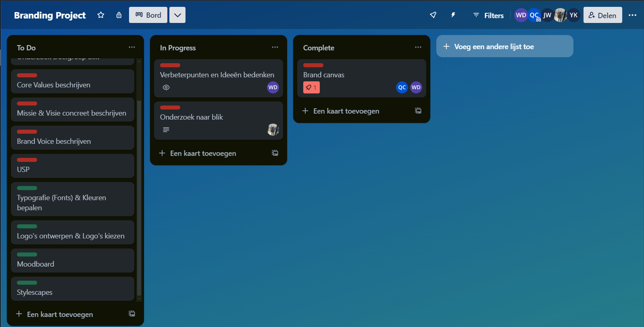Open the Bord view switcher
This screenshot has height=327, width=644.
pyautogui.click(x=148, y=15)
